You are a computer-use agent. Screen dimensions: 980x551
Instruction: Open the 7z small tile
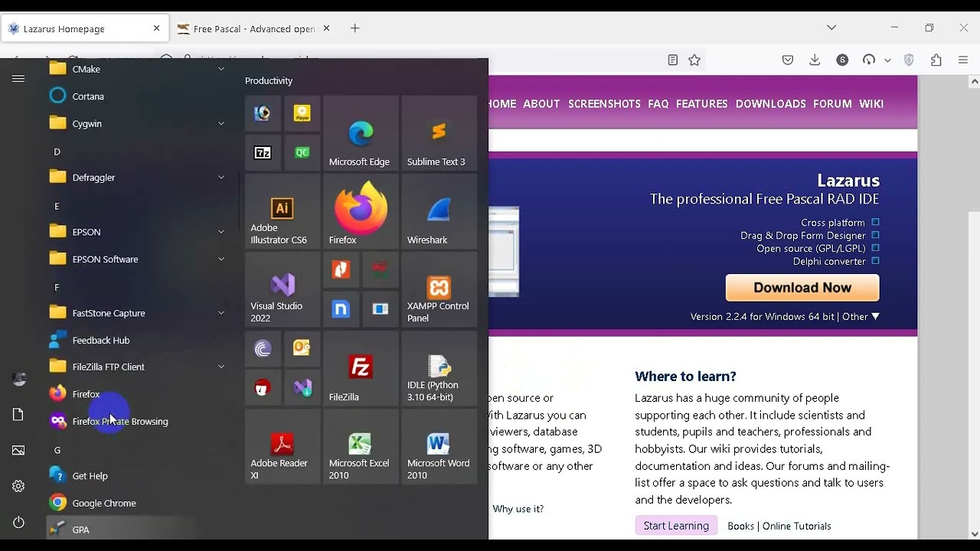pyautogui.click(x=263, y=153)
